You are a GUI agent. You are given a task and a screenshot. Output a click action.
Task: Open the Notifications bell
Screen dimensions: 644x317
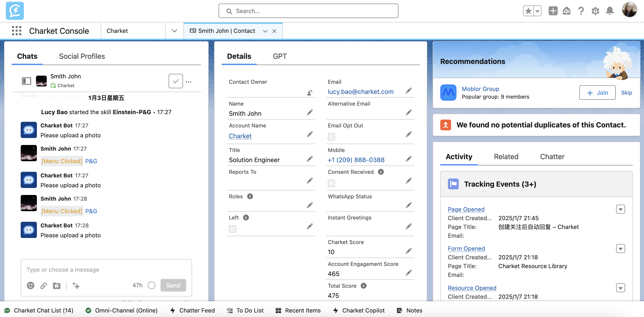[610, 11]
